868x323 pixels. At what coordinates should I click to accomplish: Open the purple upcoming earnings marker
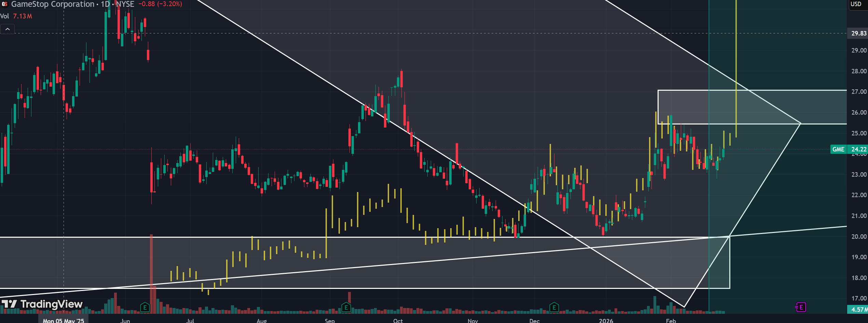[801, 307]
